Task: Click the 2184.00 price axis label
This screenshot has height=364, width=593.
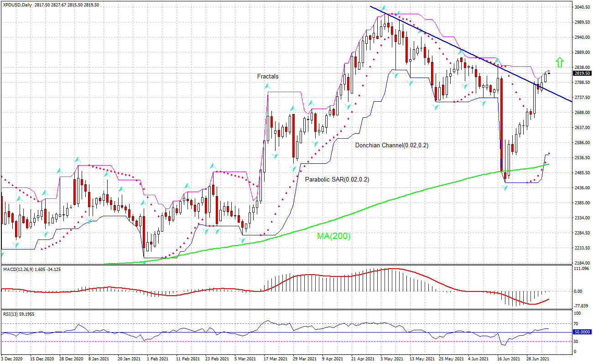Action: [582, 263]
